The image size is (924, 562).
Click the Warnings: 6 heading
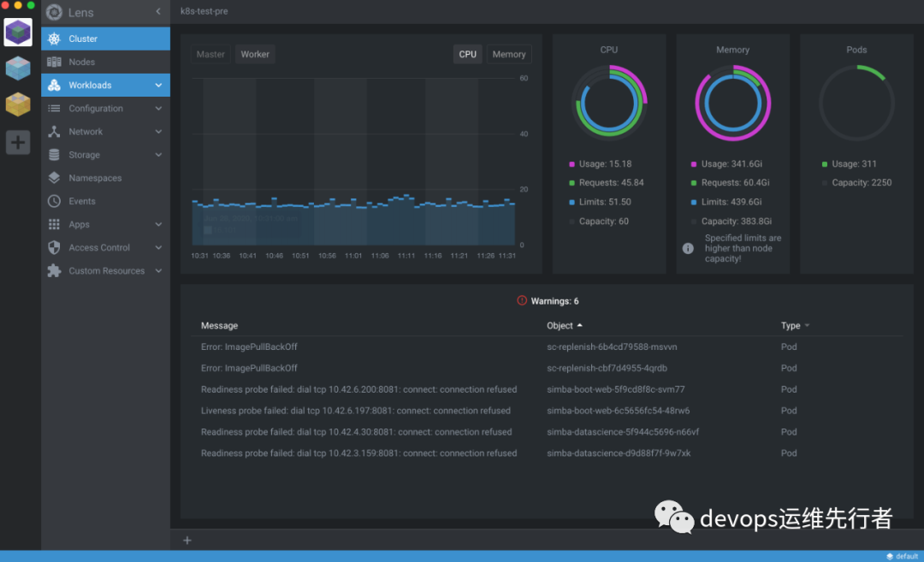[554, 301]
